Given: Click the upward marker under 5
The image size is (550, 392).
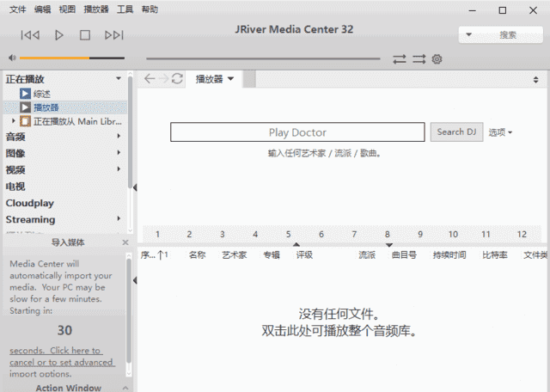Looking at the screenshot, I should click(x=296, y=244).
